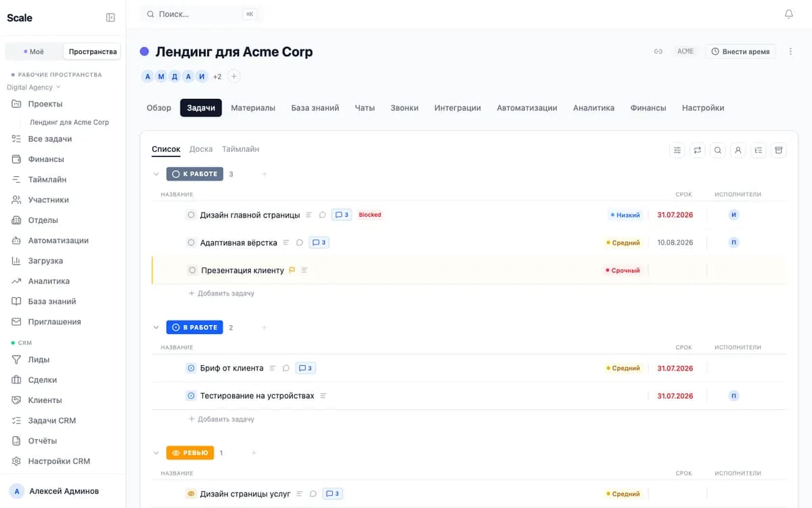Click the Настройки CRM gear icon
The height and width of the screenshot is (508, 812).
tap(16, 461)
